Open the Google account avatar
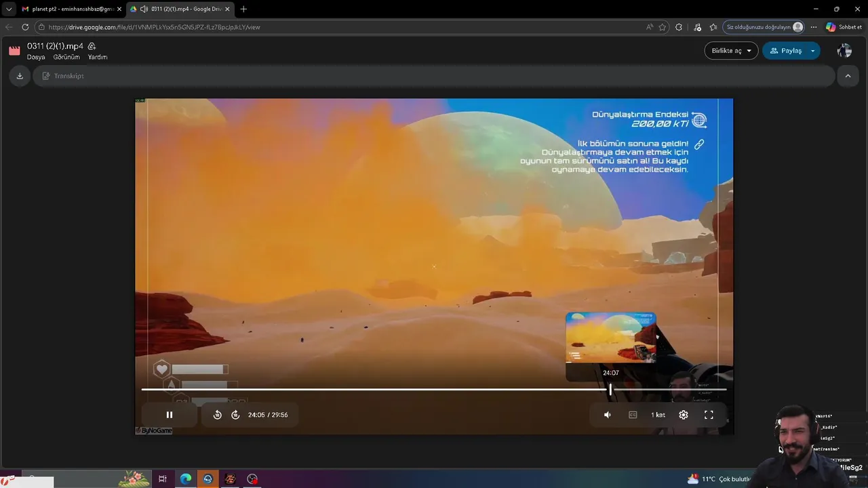This screenshot has height=488, width=868. [844, 51]
